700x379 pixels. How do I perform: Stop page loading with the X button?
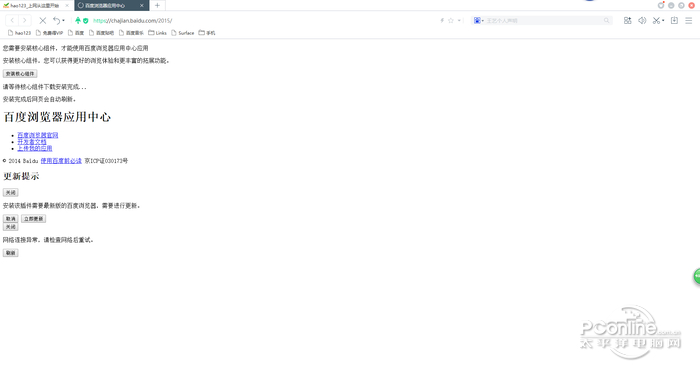(42, 21)
